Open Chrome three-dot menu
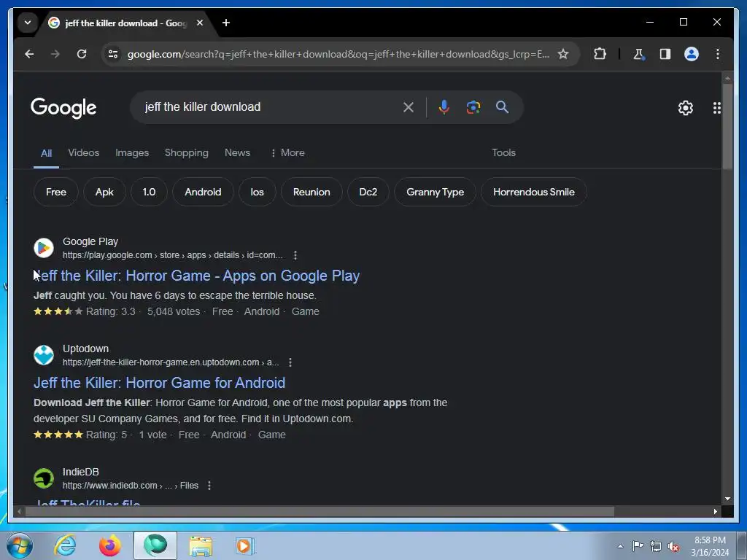The height and width of the screenshot is (560, 747). pos(718,54)
